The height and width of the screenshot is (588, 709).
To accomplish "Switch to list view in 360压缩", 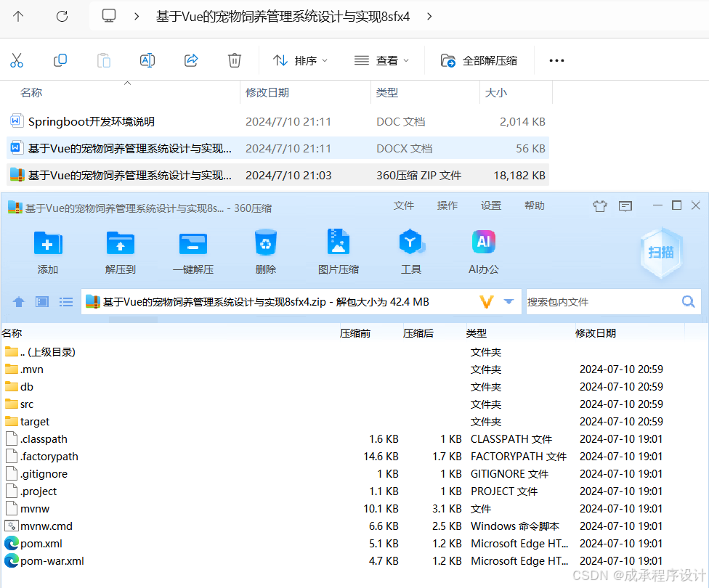I will 66,302.
